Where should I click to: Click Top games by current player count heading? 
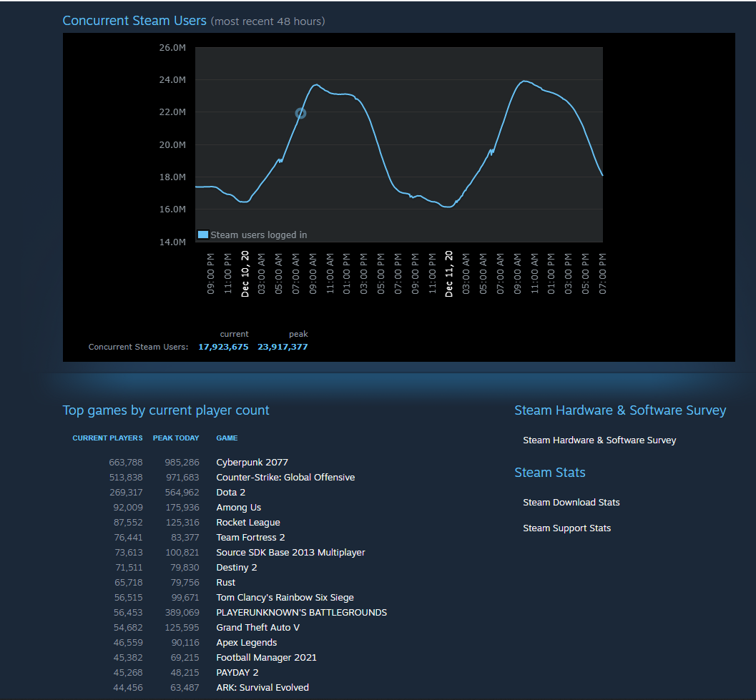pos(166,410)
